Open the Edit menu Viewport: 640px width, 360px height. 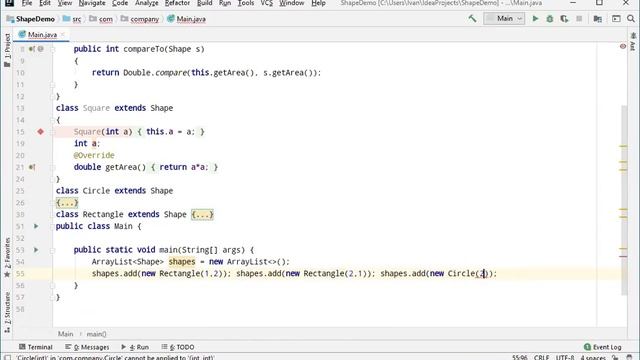click(x=44, y=3)
